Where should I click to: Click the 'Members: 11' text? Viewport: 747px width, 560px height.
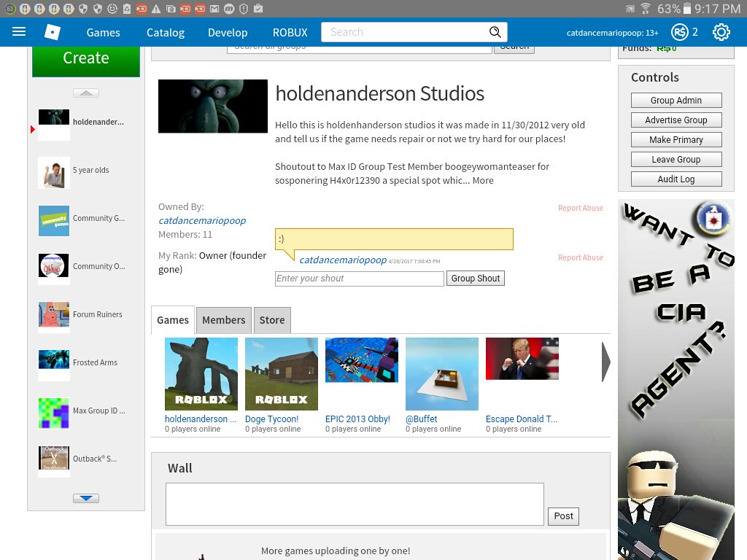185,234
